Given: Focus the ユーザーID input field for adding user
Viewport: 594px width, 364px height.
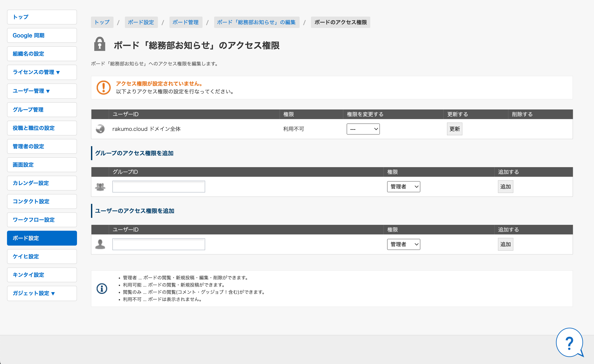Looking at the screenshot, I should pyautogui.click(x=159, y=244).
